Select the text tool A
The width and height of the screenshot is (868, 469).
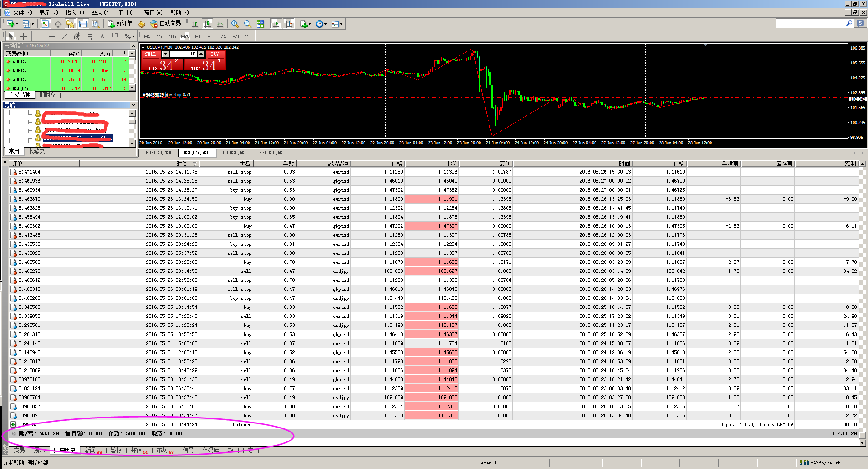coord(102,36)
